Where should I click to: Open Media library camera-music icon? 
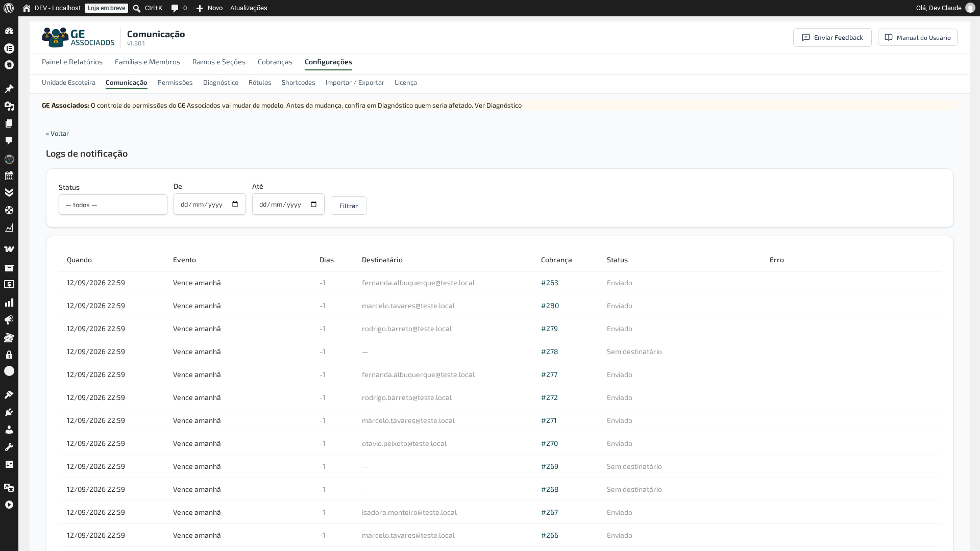(9, 106)
